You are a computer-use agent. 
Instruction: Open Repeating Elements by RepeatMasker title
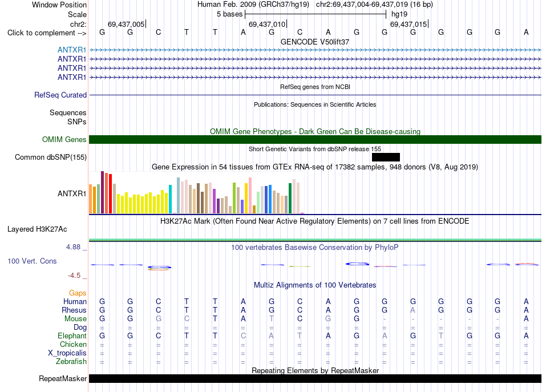[x=315, y=370]
